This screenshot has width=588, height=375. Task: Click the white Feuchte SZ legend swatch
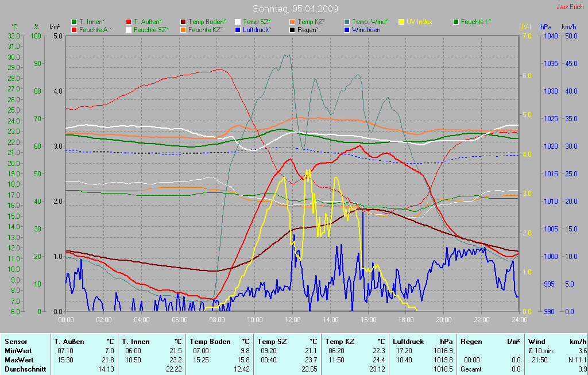[129, 30]
